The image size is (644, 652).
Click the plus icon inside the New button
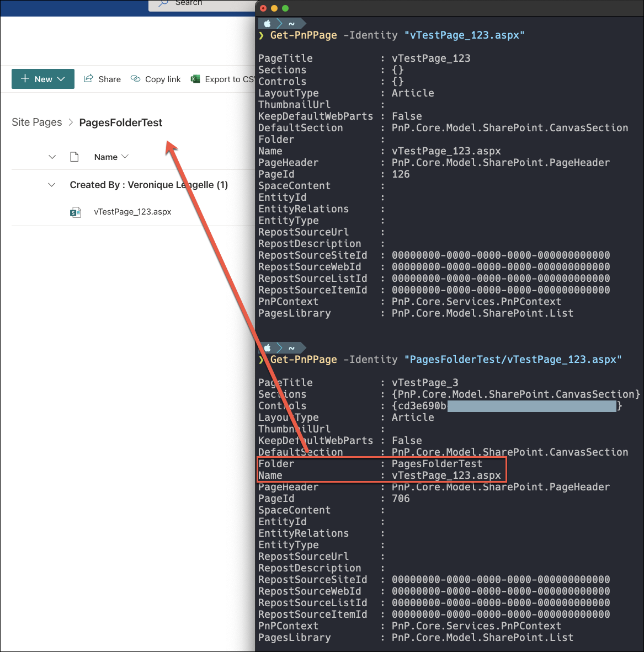[25, 79]
